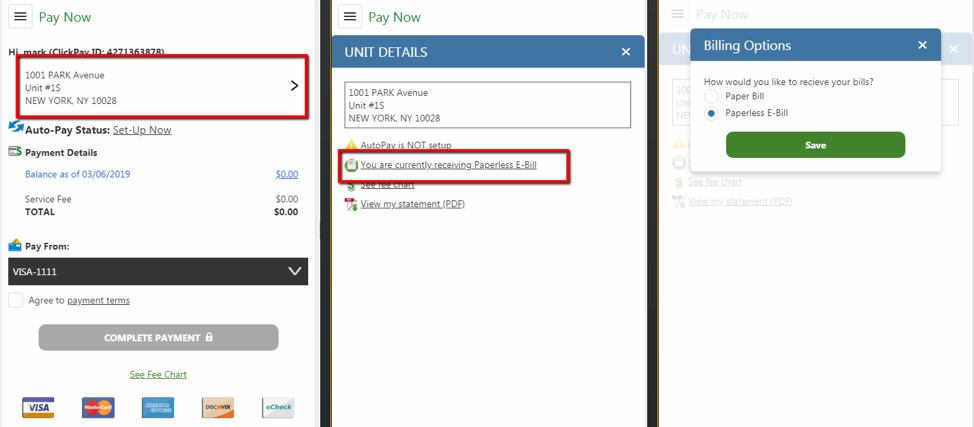Click the Complete Payment button
Image resolution: width=974 pixels, height=427 pixels.
point(158,337)
